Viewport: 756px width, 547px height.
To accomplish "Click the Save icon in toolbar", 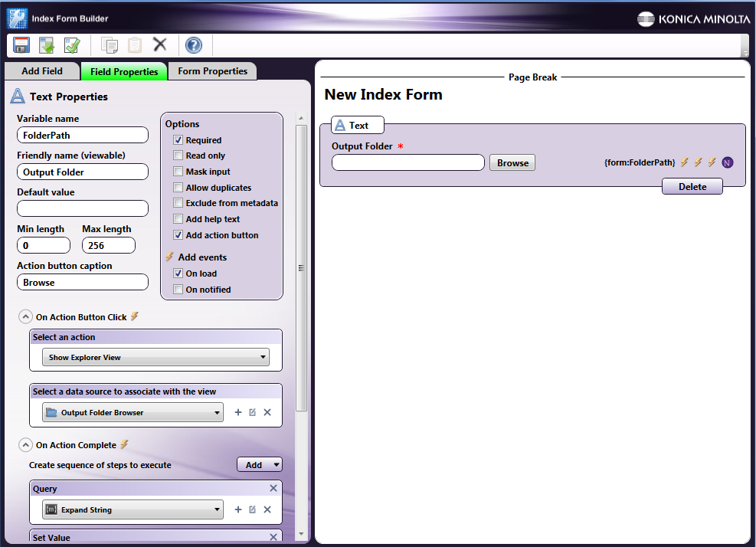I will [x=21, y=45].
